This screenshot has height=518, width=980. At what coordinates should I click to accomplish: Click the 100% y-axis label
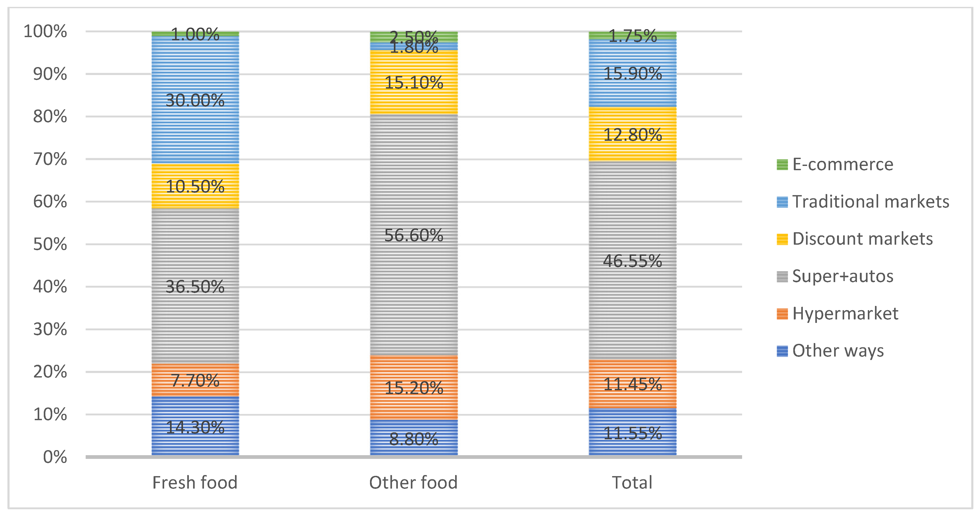(x=45, y=31)
